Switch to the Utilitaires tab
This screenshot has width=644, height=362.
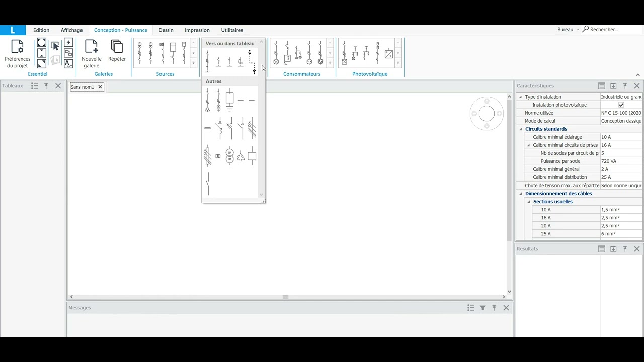click(x=232, y=30)
